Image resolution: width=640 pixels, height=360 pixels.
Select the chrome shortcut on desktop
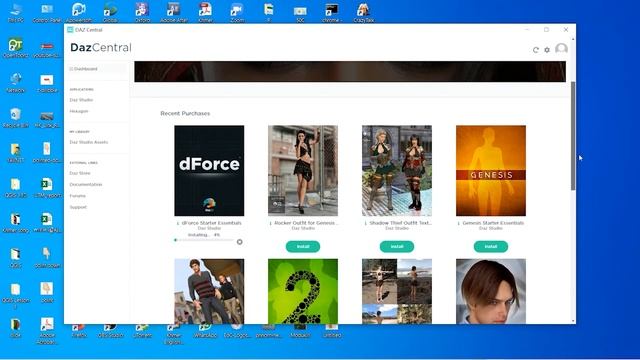[x=331, y=12]
